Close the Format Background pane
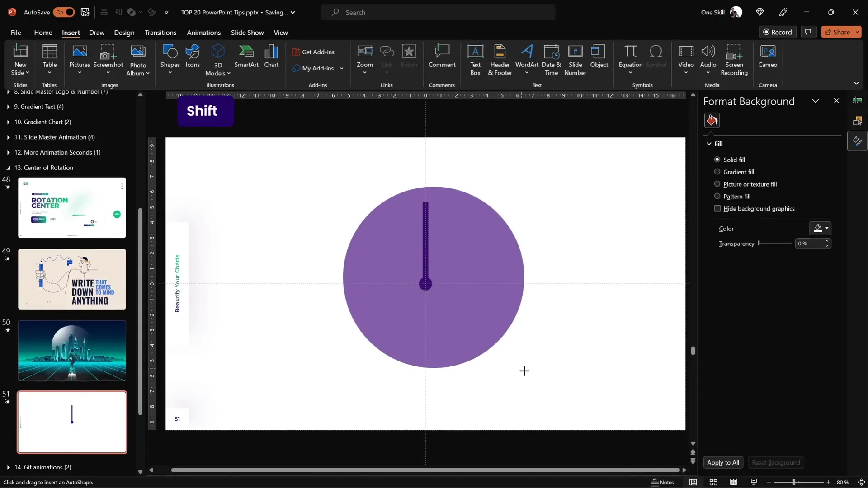This screenshot has height=488, width=868. coord(836,101)
